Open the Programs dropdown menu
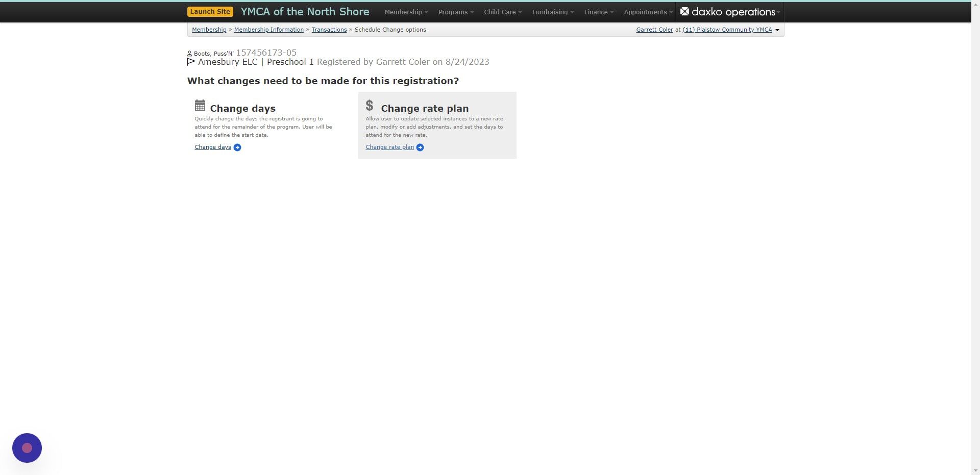Viewport: 980px width, 475px height. tap(454, 12)
